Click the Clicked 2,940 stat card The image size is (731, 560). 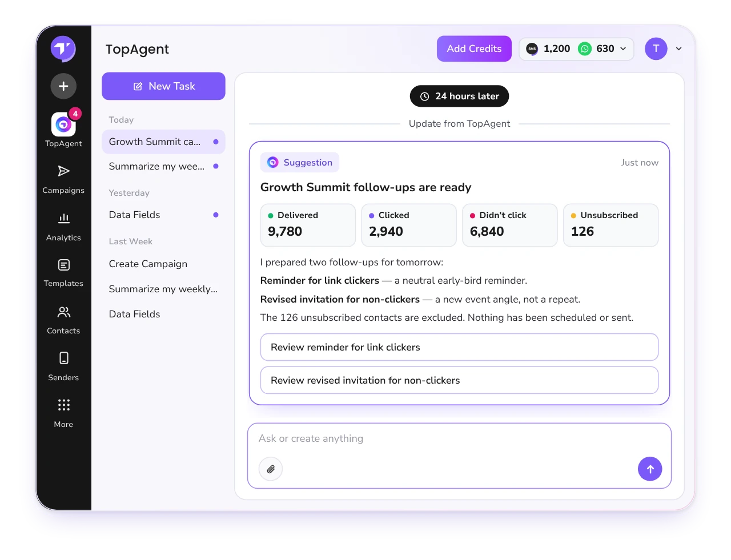coord(409,225)
